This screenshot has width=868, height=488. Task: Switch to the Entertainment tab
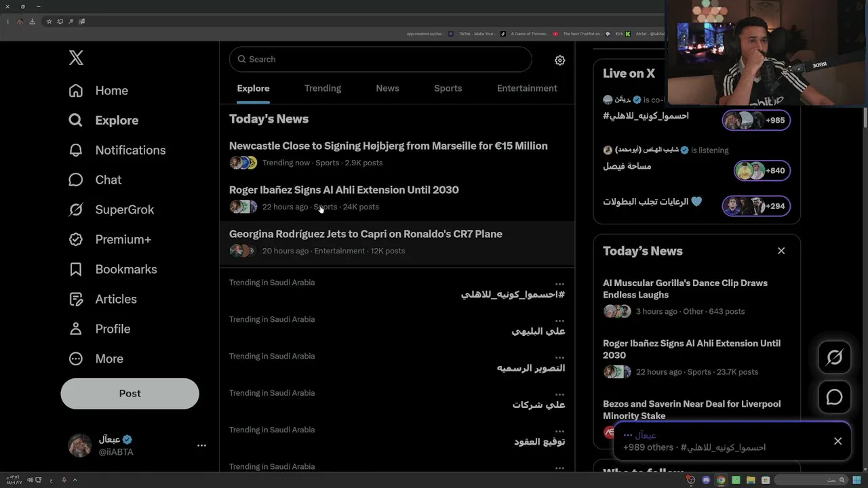click(x=527, y=88)
